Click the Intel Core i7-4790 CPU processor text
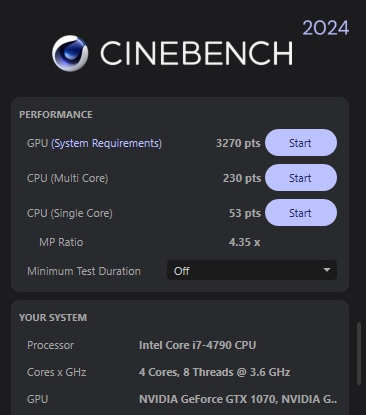Image resolution: width=366 pixels, height=415 pixels. [x=197, y=345]
